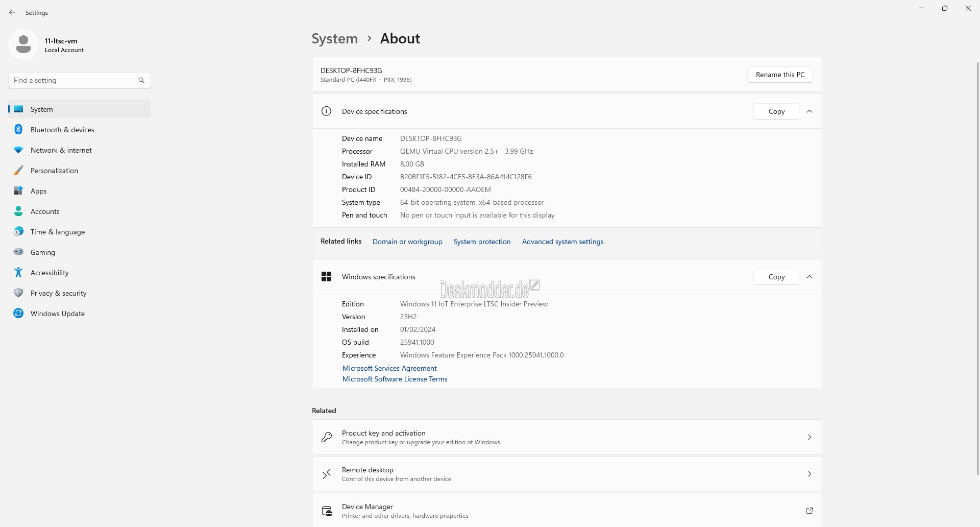Click the Remote desktop card title
Screen dimensions: 980x527
click(x=367, y=470)
